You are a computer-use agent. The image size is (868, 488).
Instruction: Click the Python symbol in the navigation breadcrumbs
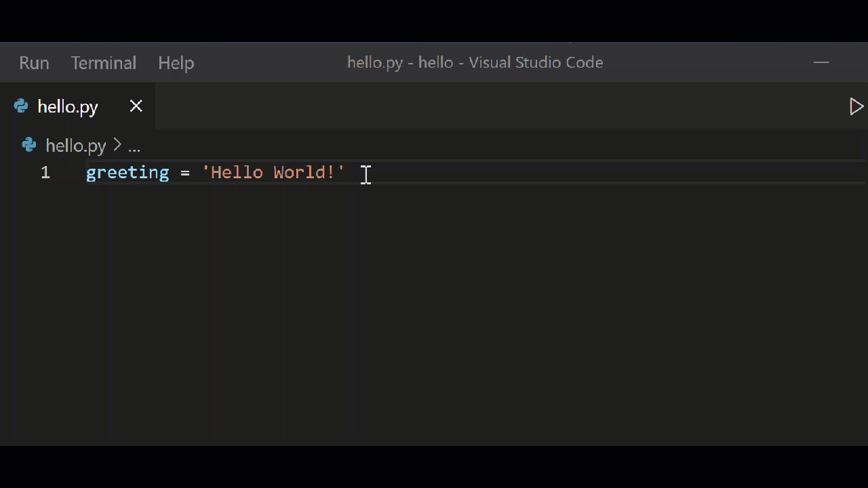[29, 145]
